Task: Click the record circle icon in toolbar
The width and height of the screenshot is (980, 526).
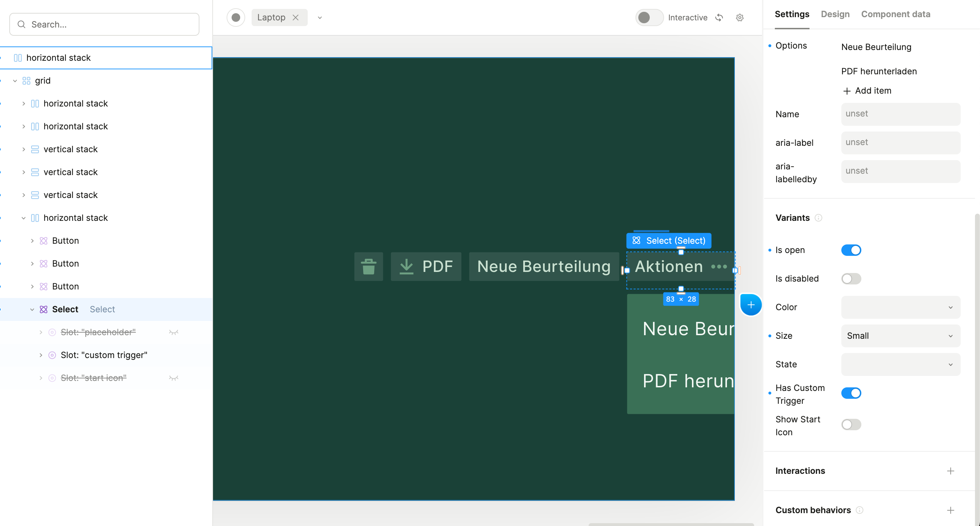Action: click(236, 18)
